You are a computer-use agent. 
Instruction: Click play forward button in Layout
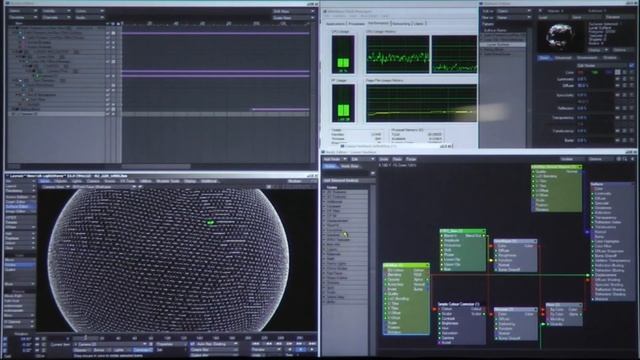311,350
